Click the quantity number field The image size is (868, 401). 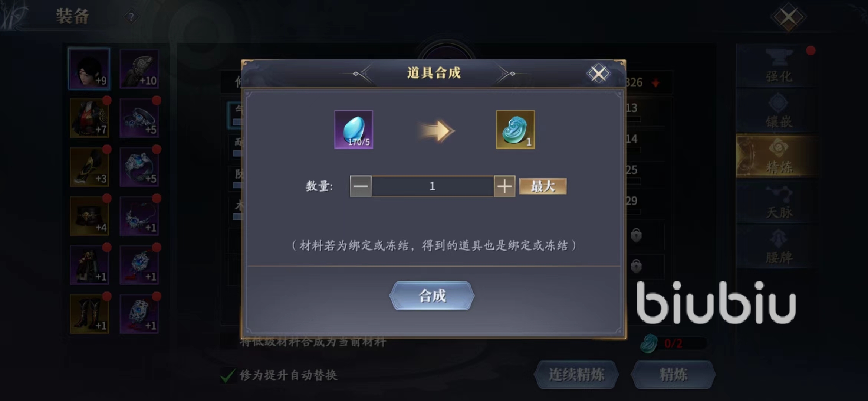433,186
